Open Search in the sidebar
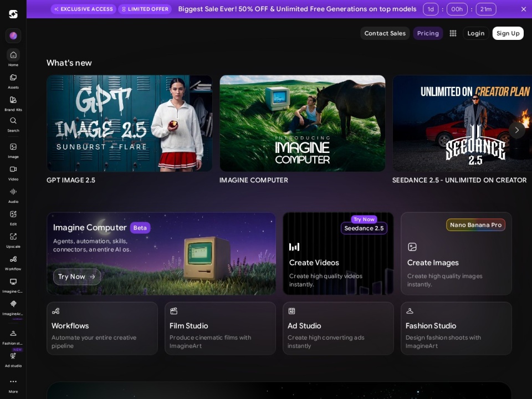 point(13,125)
